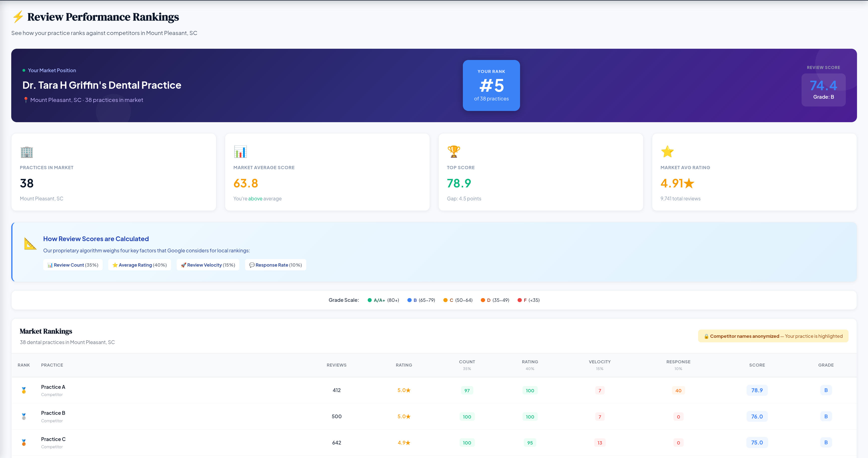The height and width of the screenshot is (458, 868).
Task: Click the Gap: 4.5 points text
Action: [464, 199]
